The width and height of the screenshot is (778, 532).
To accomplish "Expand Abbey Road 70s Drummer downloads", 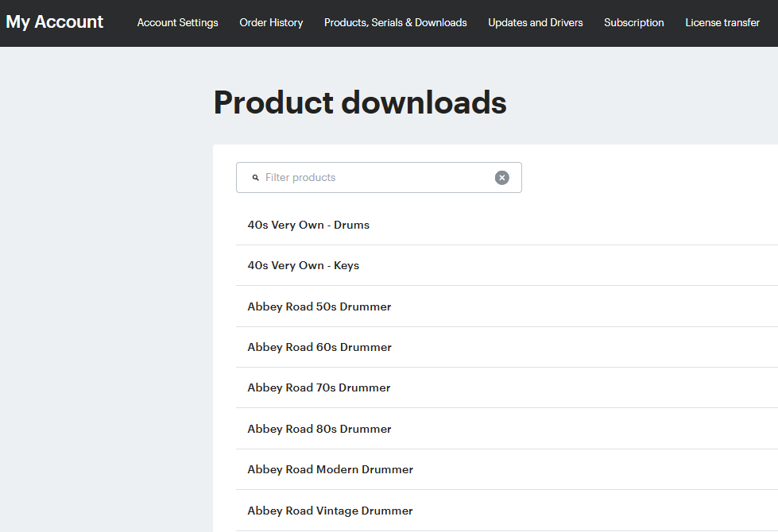I will 318,387.
